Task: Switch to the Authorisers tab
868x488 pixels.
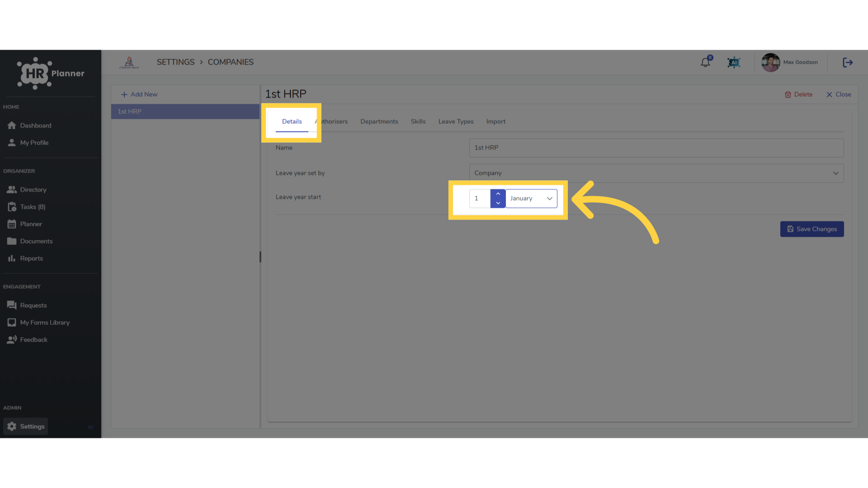Action: [x=331, y=122]
